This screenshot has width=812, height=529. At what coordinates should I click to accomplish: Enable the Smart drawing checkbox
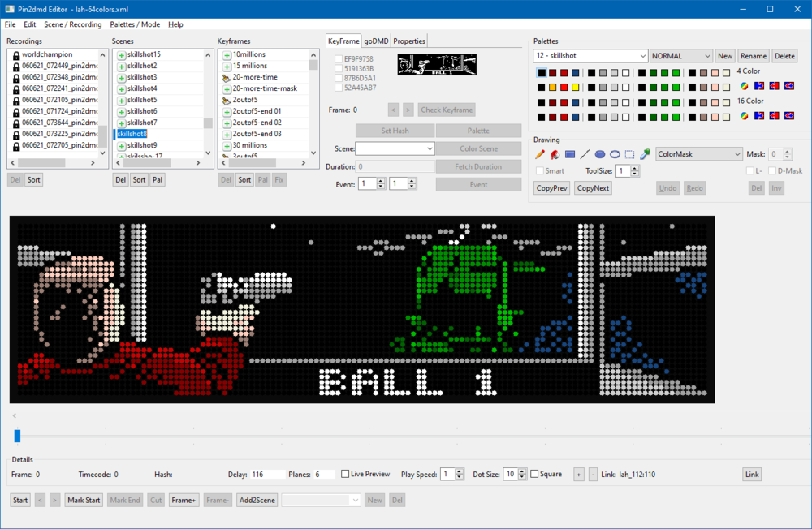click(540, 171)
